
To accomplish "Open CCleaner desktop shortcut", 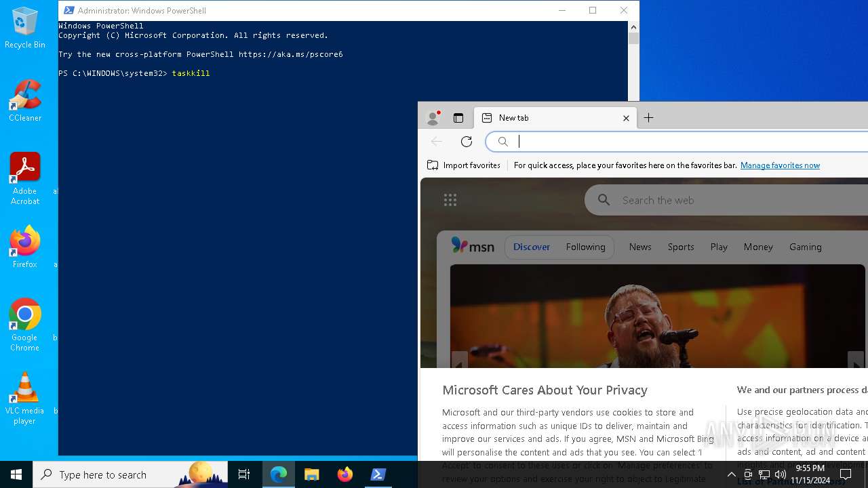I will [x=25, y=101].
